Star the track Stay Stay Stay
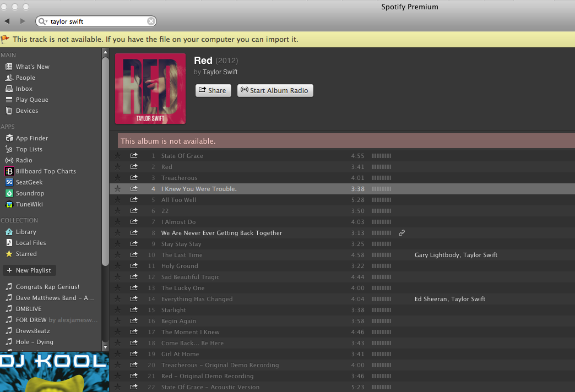The width and height of the screenshot is (575, 392). point(117,243)
